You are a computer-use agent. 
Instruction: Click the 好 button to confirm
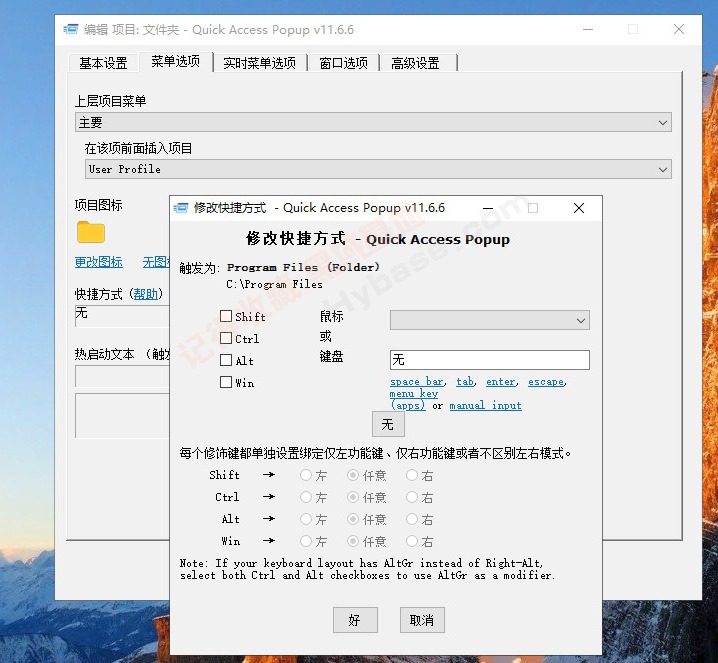[x=355, y=620]
